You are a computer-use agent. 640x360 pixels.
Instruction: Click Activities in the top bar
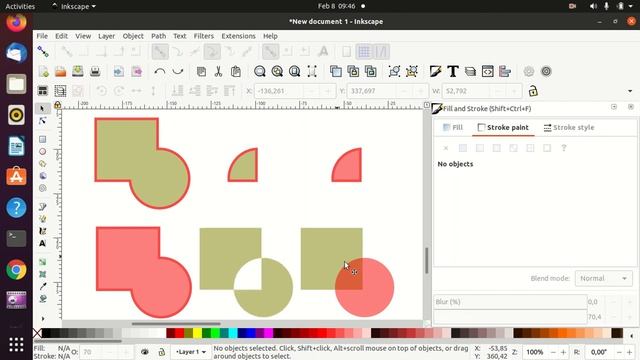click(20, 6)
